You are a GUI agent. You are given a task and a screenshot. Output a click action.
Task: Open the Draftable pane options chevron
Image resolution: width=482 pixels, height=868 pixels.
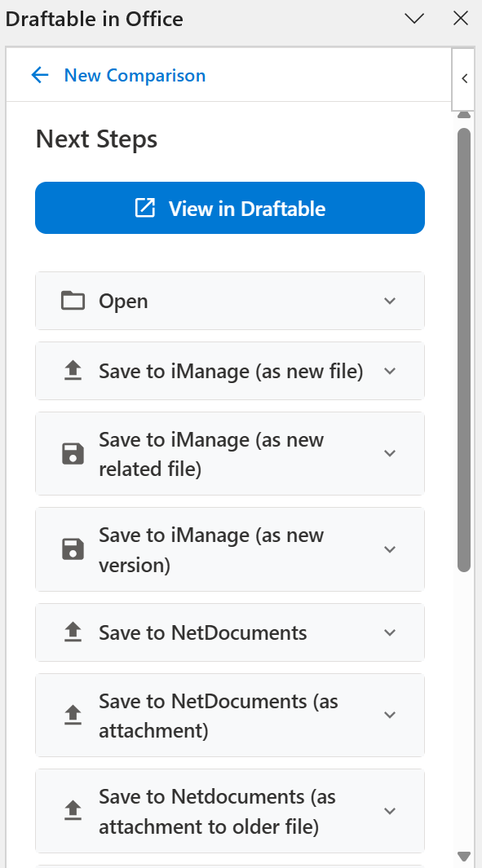(414, 18)
